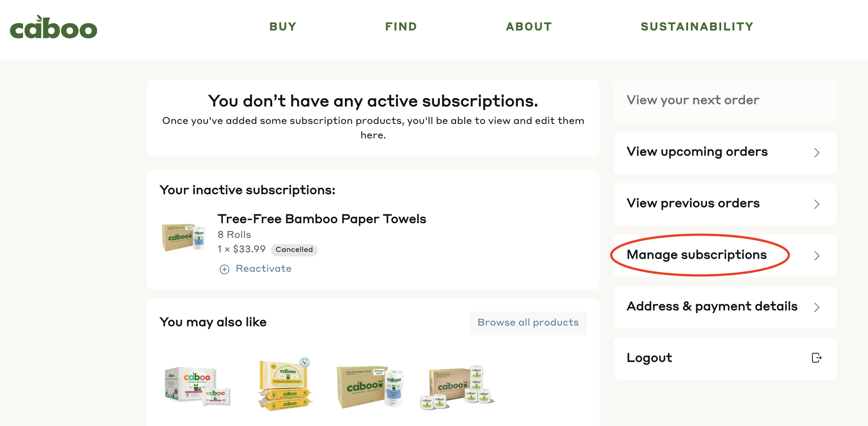Click the inactive paper towels subscription thumbnail
The height and width of the screenshot is (426, 868).
pos(184,237)
